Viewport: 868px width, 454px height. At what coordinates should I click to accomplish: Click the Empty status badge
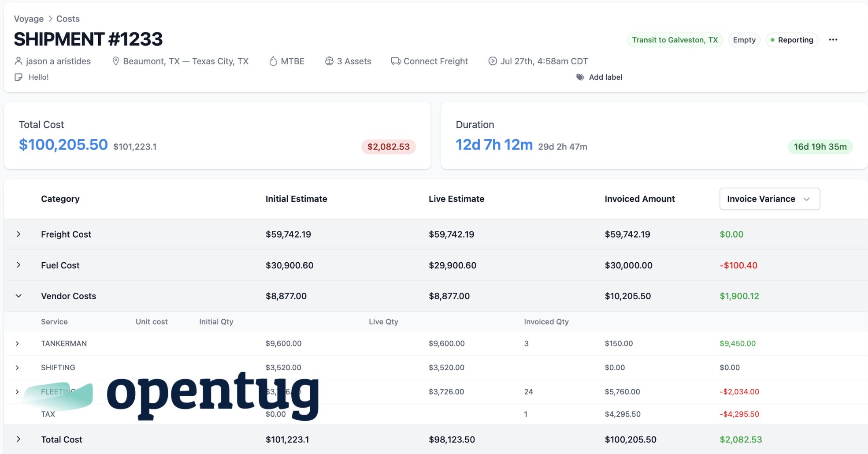(x=744, y=40)
